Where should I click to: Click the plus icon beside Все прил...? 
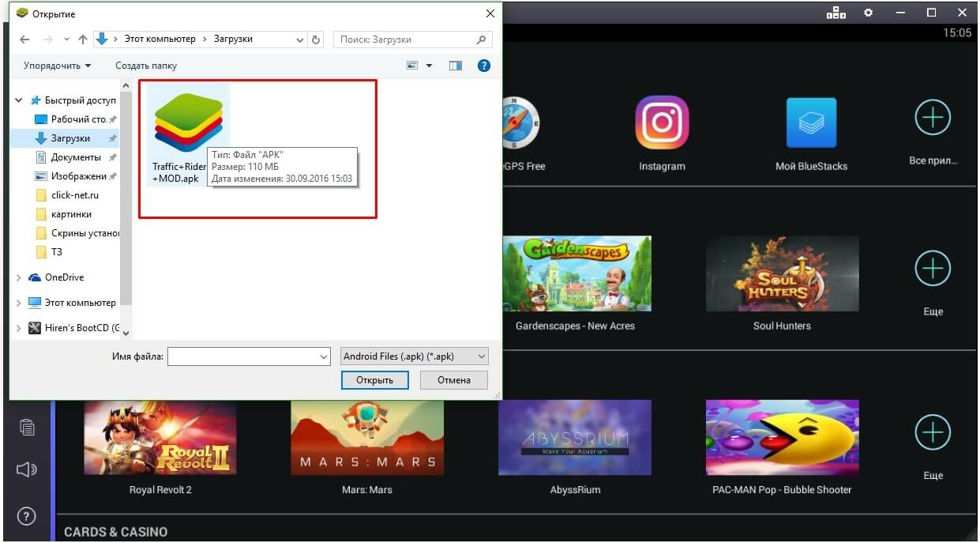tap(933, 116)
